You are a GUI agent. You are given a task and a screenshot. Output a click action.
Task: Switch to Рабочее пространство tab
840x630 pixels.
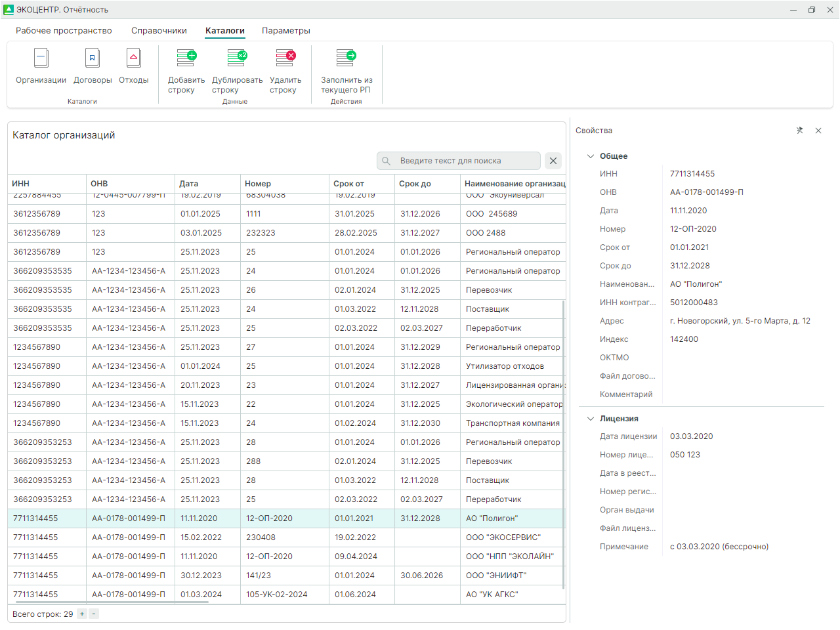click(x=64, y=31)
